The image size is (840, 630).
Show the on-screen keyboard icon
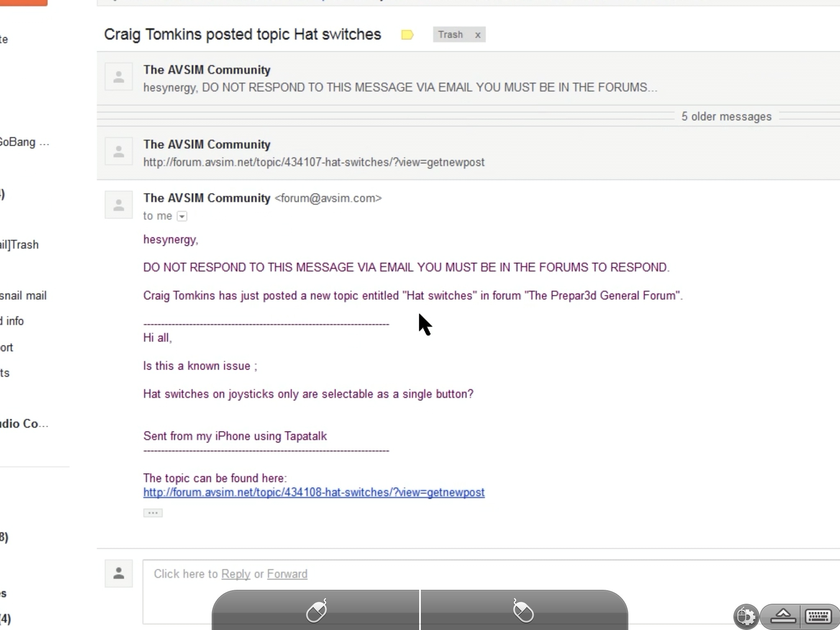click(x=818, y=616)
